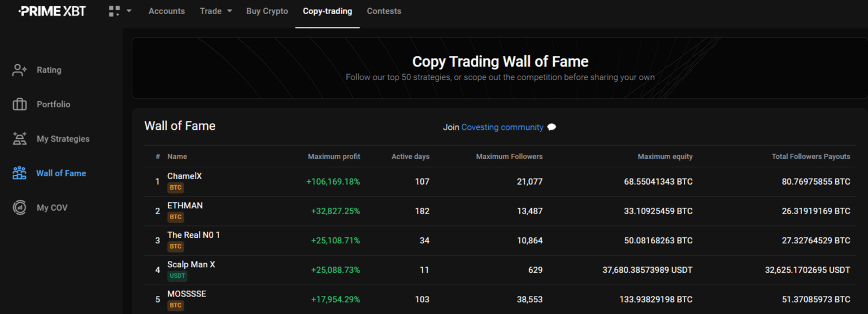
Task: Open My COV in the sidebar
Action: pos(52,208)
